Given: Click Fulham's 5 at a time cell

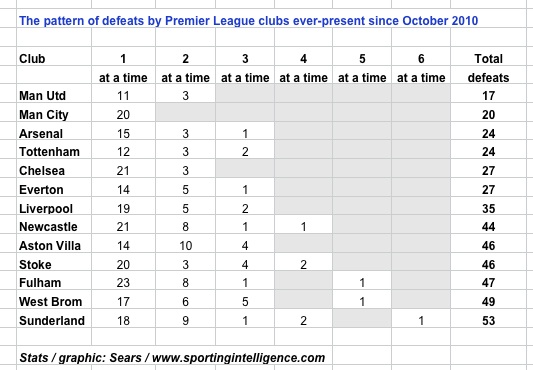Looking at the screenshot, I should 362,281.
